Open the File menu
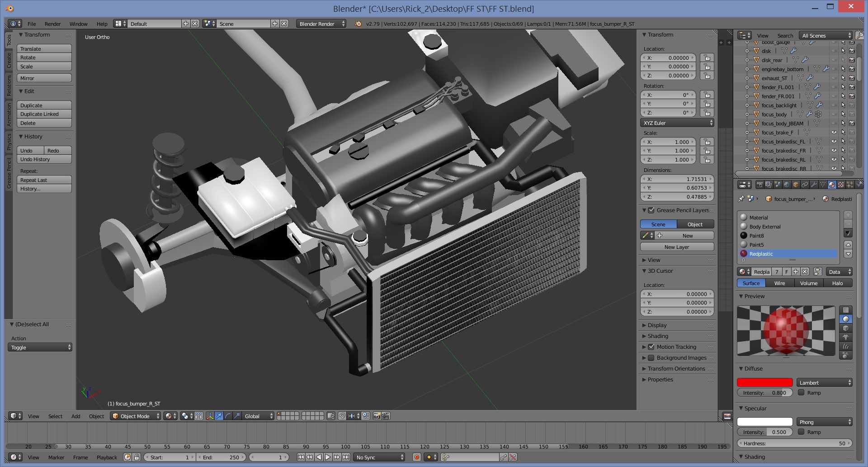This screenshot has height=467, width=868. pos(32,24)
